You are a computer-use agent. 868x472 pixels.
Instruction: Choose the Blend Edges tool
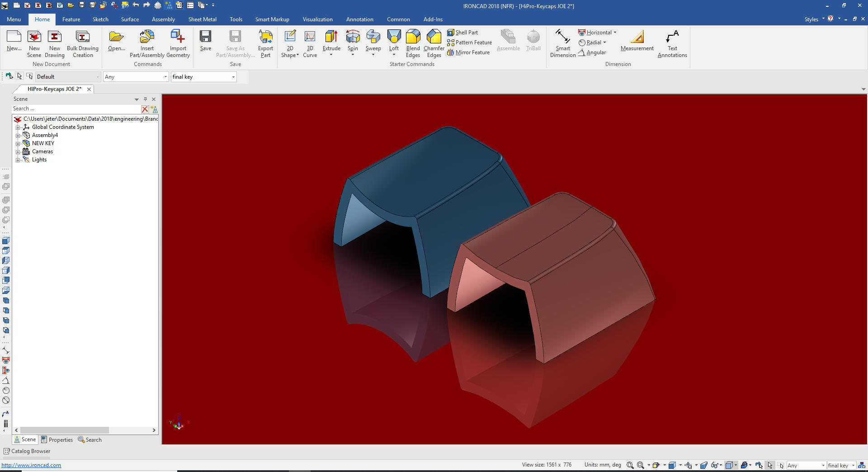(x=413, y=38)
